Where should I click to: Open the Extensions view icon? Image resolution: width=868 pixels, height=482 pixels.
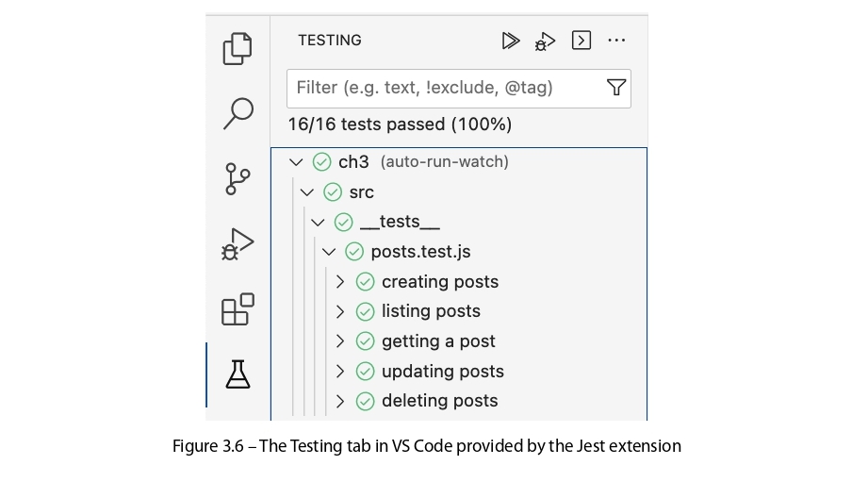coord(237,308)
